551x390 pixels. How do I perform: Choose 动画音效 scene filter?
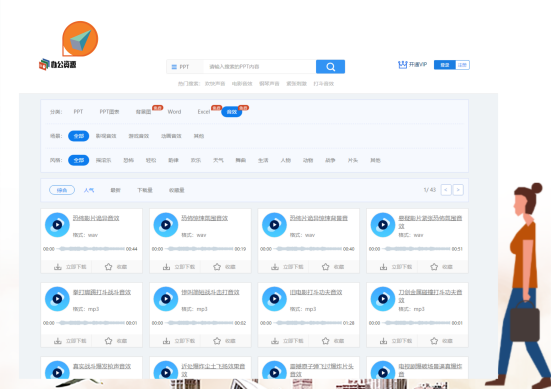tap(171, 136)
